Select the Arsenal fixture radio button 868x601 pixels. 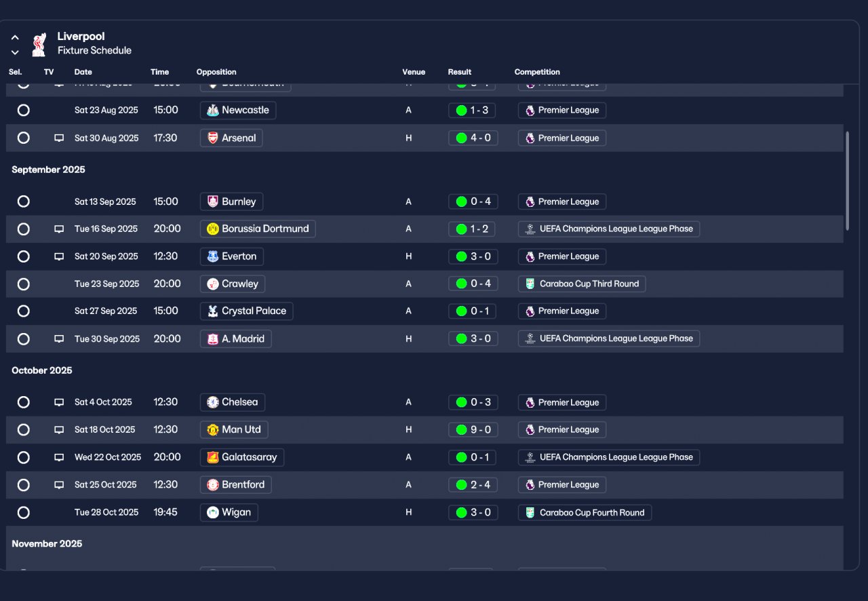(24, 138)
